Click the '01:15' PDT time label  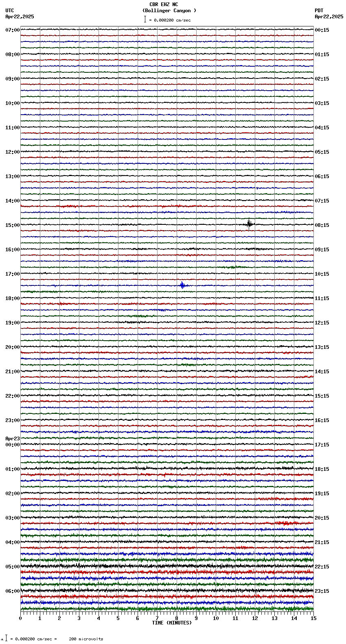pyautogui.click(x=322, y=54)
